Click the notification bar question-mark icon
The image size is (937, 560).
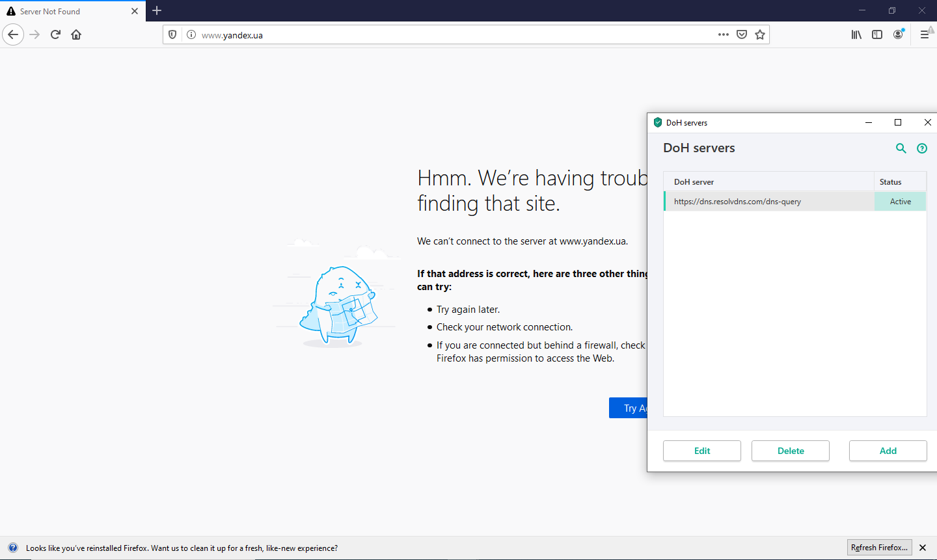tap(13, 548)
